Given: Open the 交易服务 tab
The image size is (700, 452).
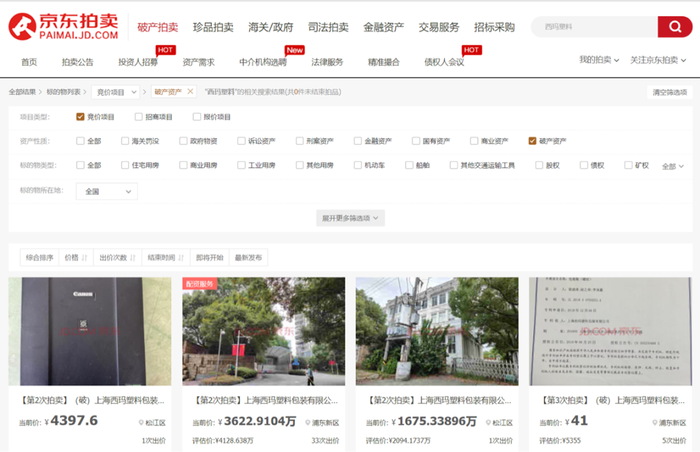Looking at the screenshot, I should 439,27.
